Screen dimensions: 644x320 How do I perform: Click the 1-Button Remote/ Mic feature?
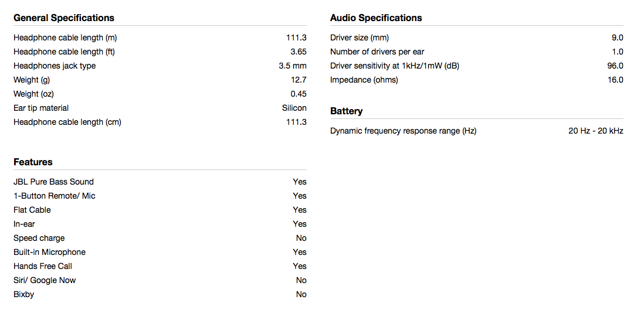point(54,196)
